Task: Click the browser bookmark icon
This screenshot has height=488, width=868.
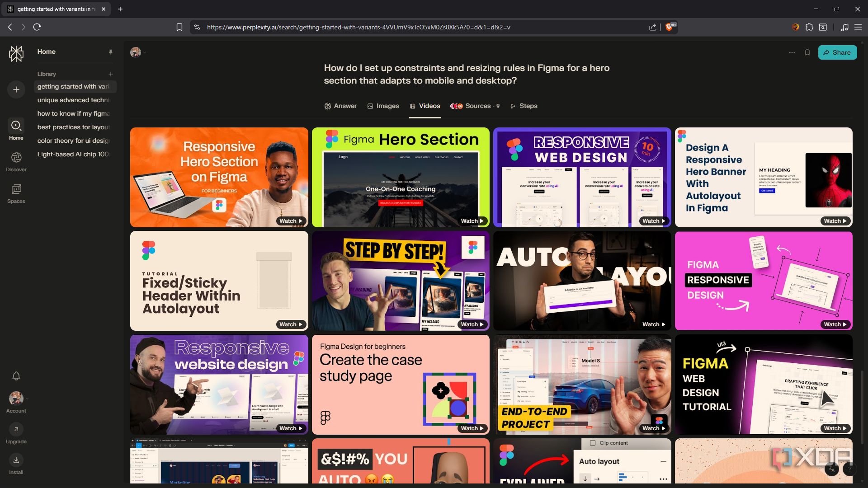Action: [179, 27]
